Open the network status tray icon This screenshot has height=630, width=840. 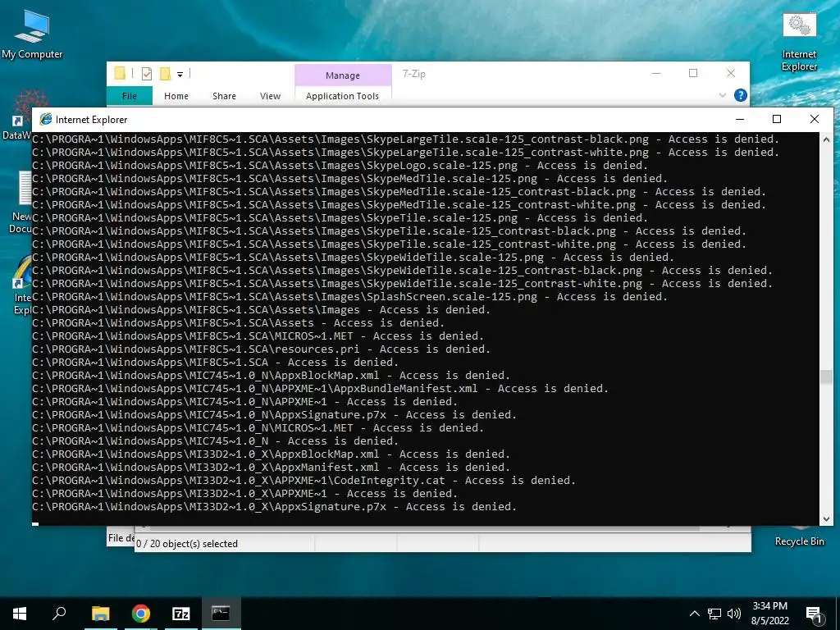[x=714, y=614]
